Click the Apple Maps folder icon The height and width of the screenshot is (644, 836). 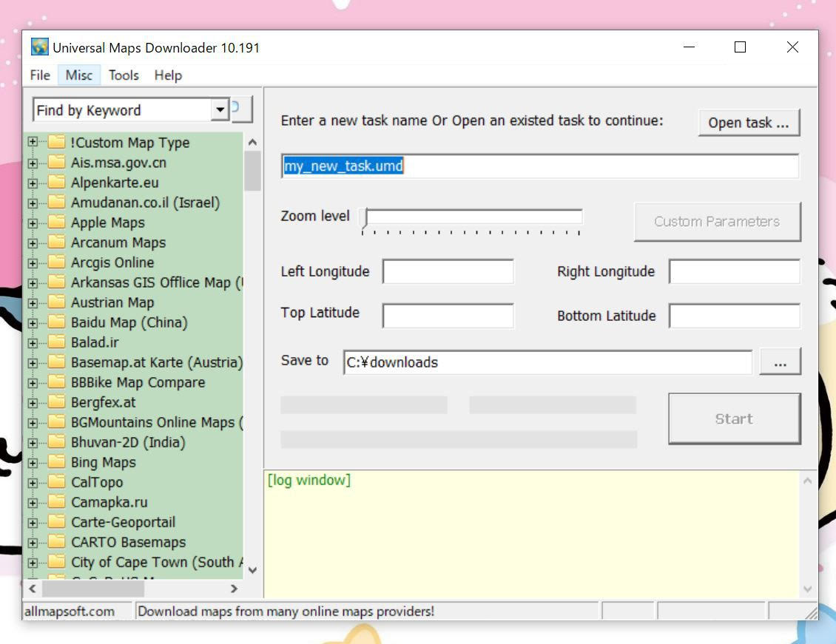pyautogui.click(x=57, y=223)
